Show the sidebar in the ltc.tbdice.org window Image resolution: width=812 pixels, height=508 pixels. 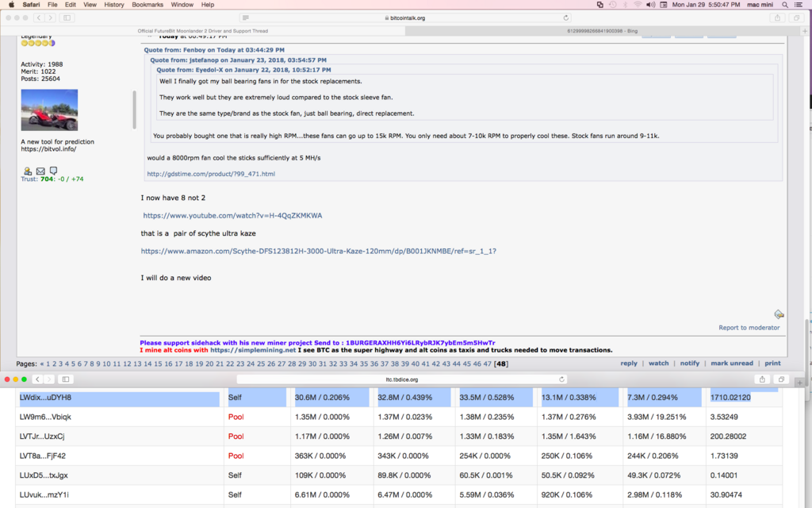[66, 379]
